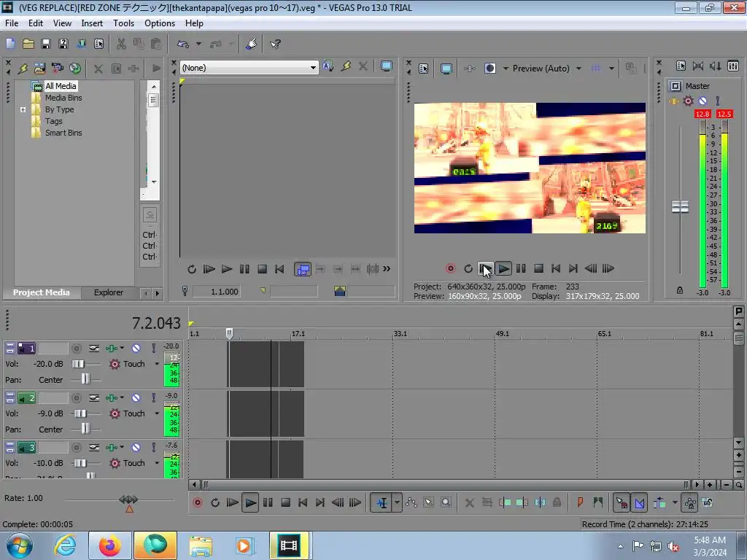Image resolution: width=747 pixels, height=560 pixels.
Task: Open the overlays grid dropdown arrow
Action: click(611, 69)
